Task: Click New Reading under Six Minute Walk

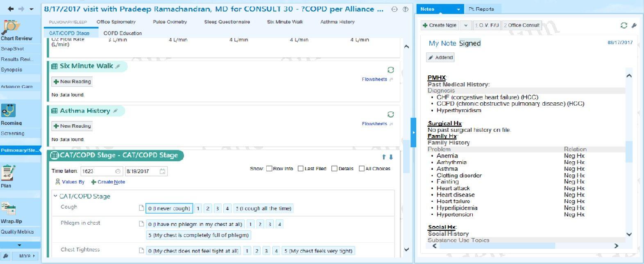Action: point(72,82)
